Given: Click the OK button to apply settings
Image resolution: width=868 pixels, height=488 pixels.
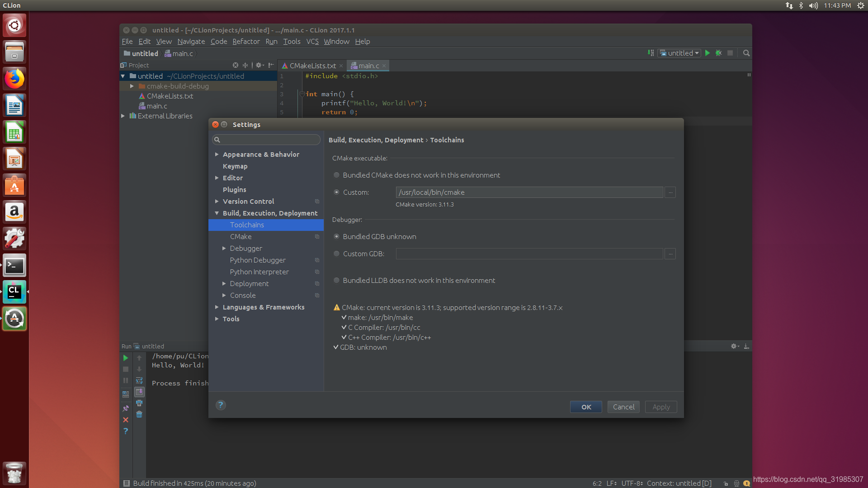Looking at the screenshot, I should pos(586,406).
